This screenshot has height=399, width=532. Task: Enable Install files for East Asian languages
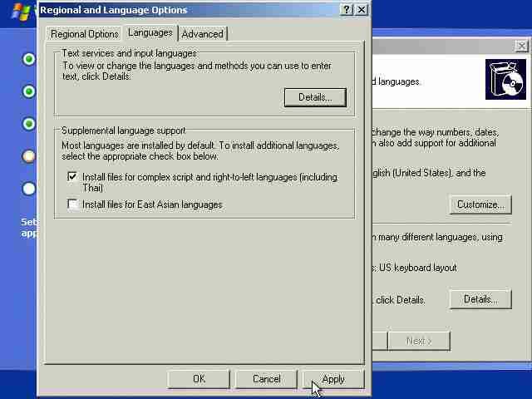pos(73,204)
